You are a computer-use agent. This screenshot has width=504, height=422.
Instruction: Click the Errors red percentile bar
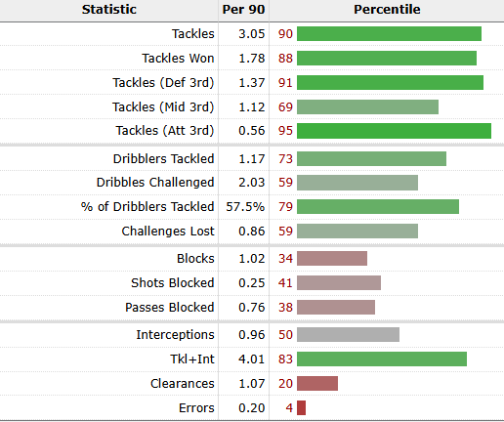coord(301,407)
